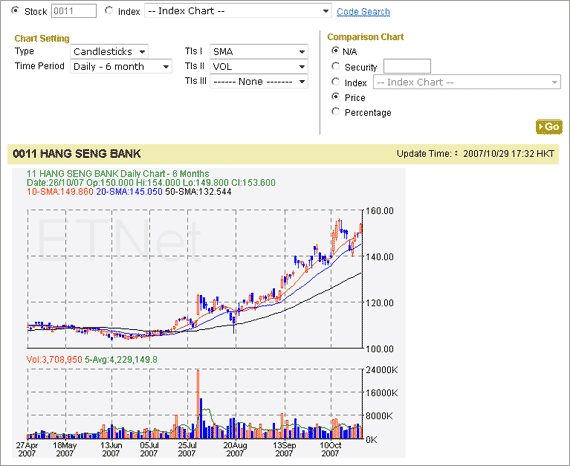570x466 pixels.
Task: Click the 24000K volume axis label
Action: 382,370
